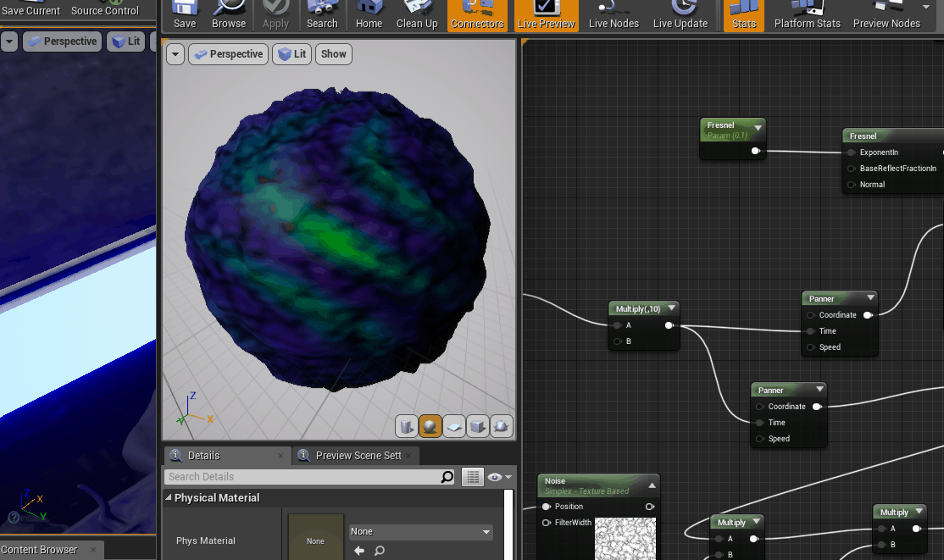The image size is (944, 560).
Task: Collapse Physical Material section
Action: point(169,497)
